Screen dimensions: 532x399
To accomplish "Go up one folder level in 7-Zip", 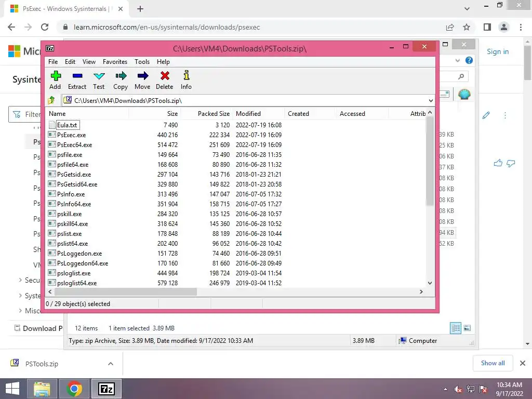I will [x=51, y=100].
